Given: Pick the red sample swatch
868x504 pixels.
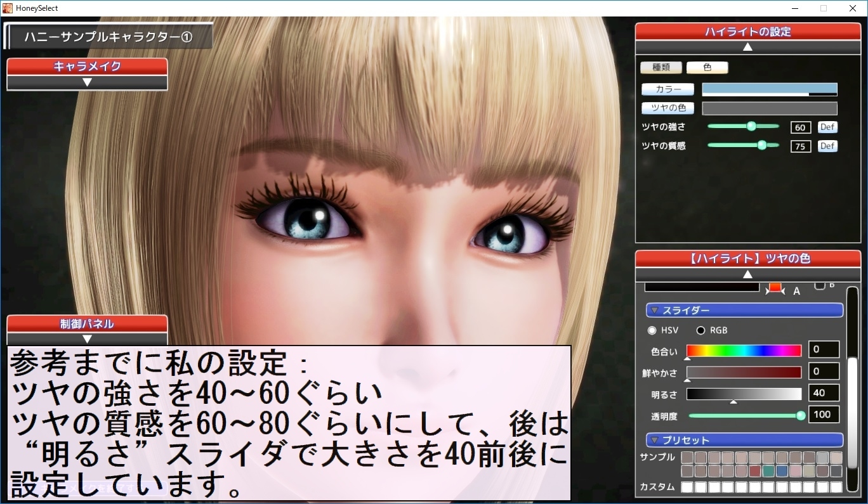Looking at the screenshot, I should click(x=755, y=471).
